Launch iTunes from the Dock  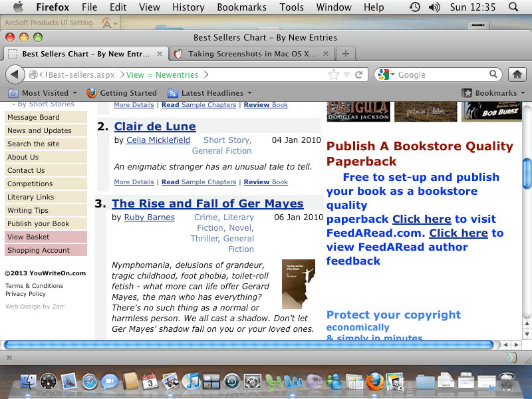pos(191,381)
